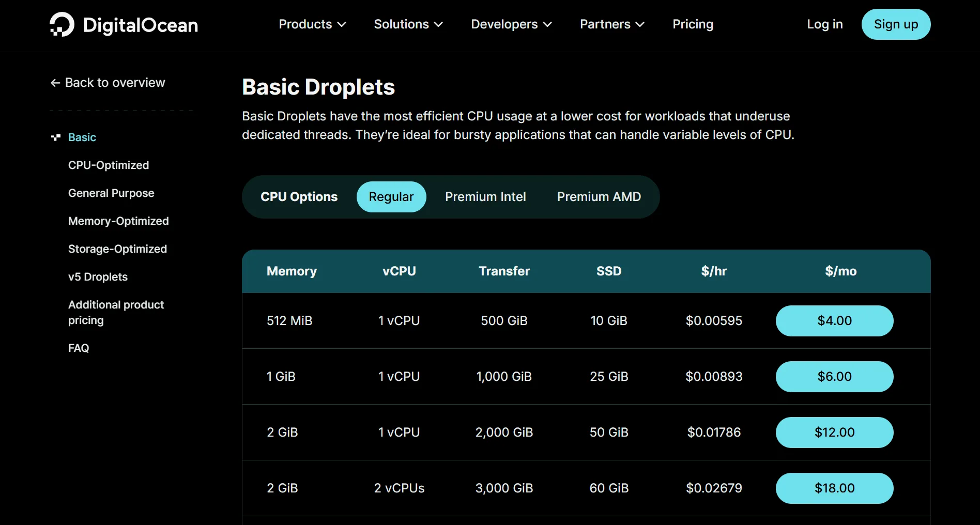Click the 10 GiB SSD value

coord(609,321)
